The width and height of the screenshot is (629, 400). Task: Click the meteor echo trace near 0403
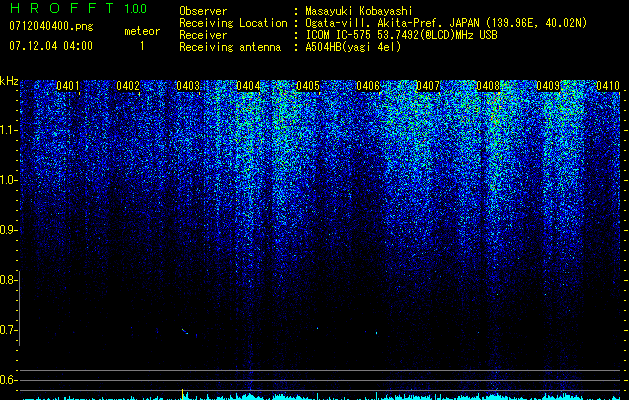(185, 331)
